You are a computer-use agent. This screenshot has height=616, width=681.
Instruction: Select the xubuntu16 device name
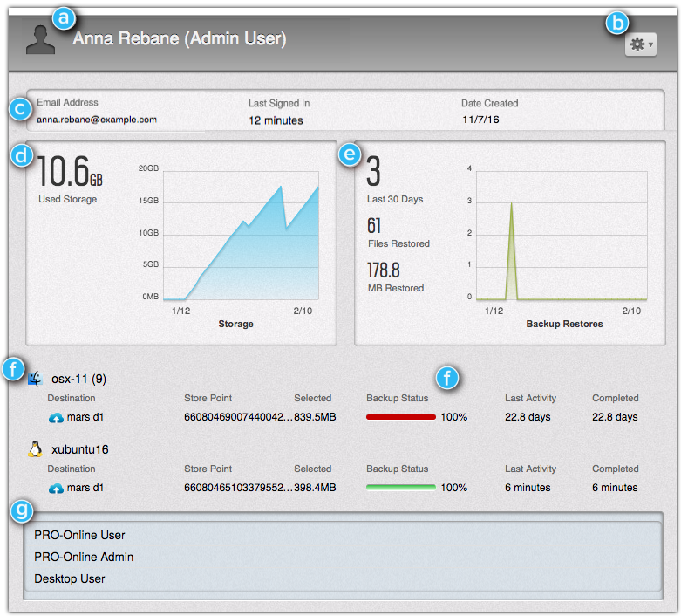80,449
